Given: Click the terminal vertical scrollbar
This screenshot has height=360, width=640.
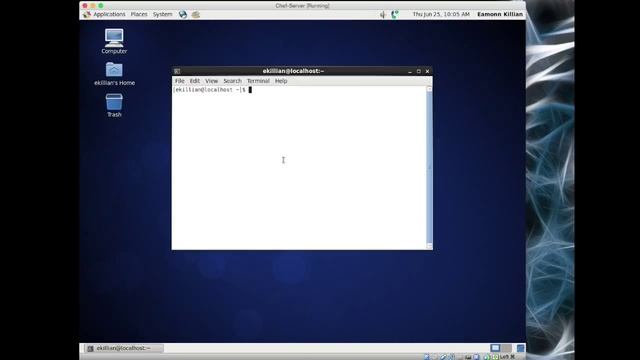Looking at the screenshot, I should click(429, 167).
